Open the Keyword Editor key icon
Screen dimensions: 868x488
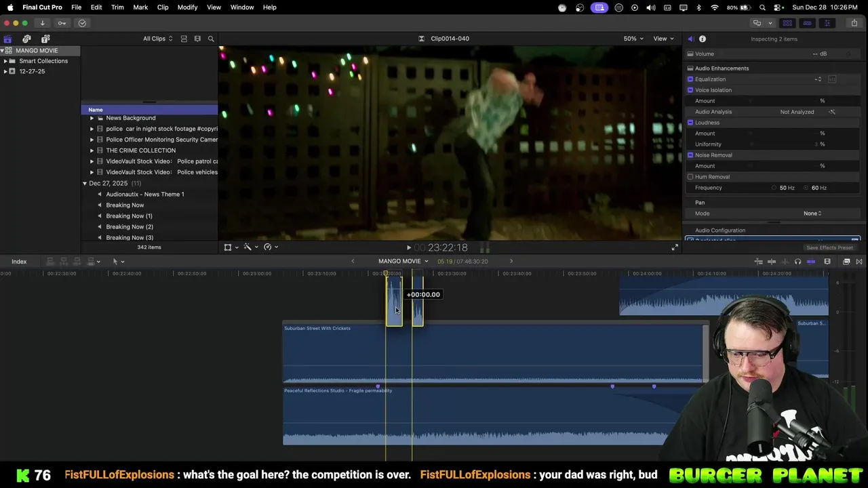62,23
